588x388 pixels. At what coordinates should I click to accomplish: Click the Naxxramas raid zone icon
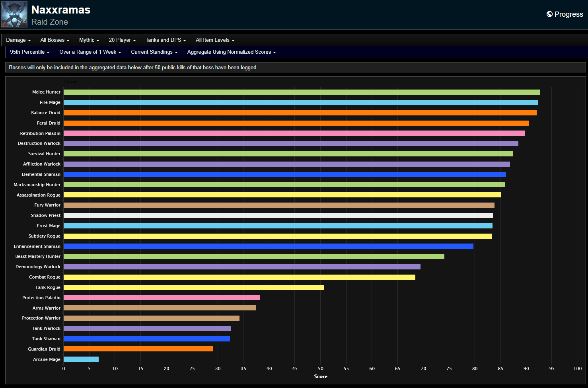[14, 14]
